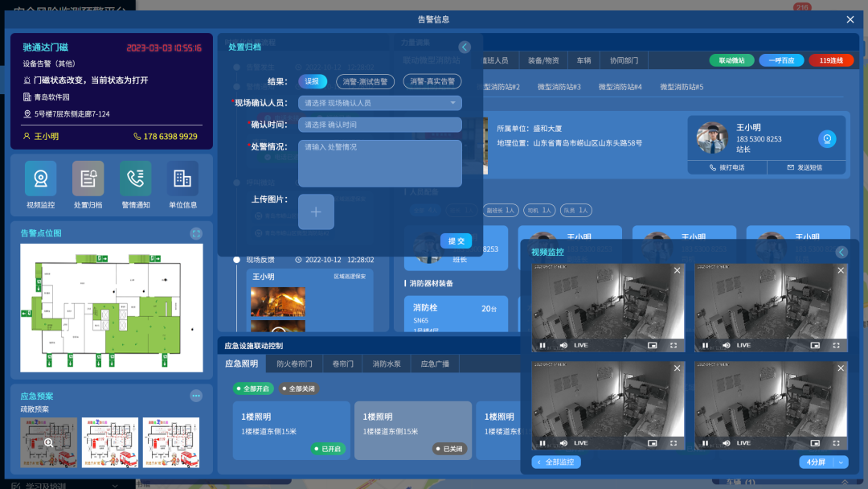The width and height of the screenshot is (868, 489).
Task: Switch to the 应急广播 tab
Action: (x=435, y=364)
